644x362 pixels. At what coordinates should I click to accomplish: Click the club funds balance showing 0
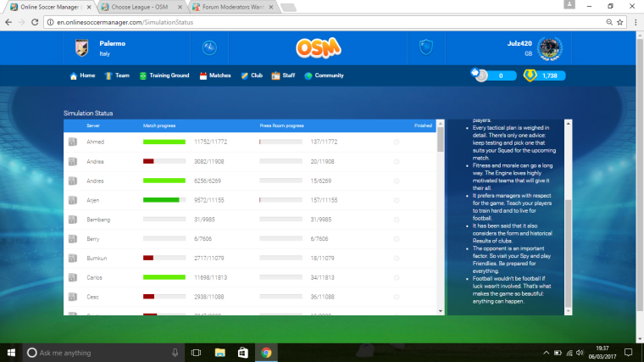pos(501,75)
